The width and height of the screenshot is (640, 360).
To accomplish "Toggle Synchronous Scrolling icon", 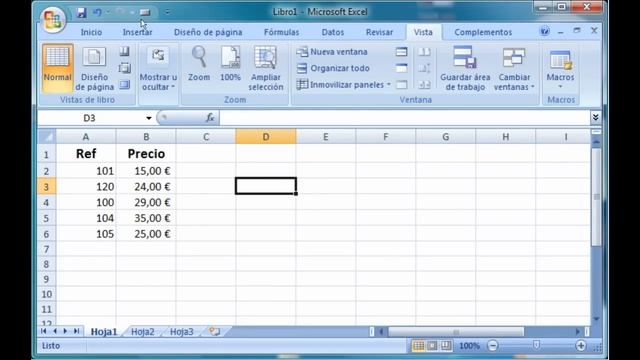I will (424, 68).
